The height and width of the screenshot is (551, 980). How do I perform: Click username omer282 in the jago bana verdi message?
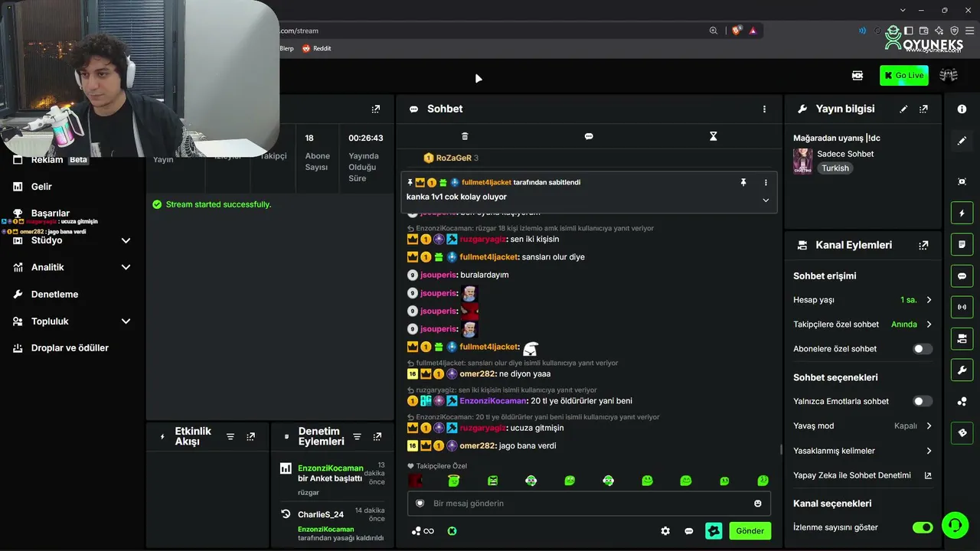coord(478,446)
